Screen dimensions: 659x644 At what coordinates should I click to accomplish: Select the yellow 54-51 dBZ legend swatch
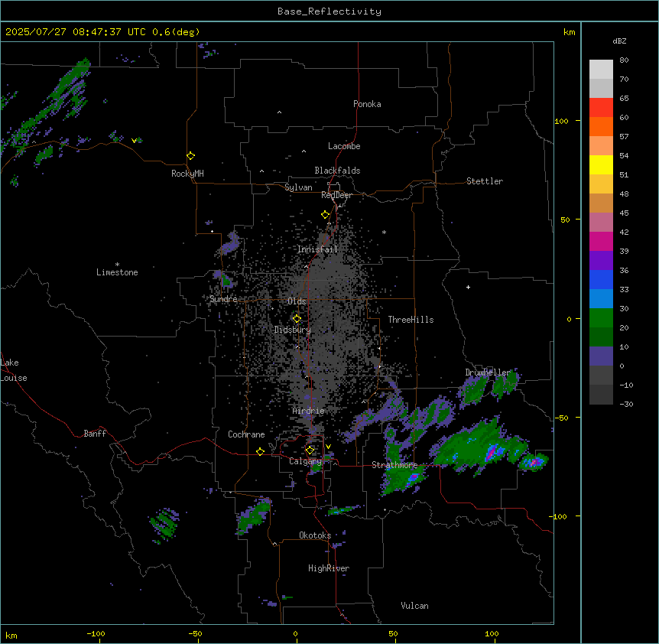tap(601, 164)
